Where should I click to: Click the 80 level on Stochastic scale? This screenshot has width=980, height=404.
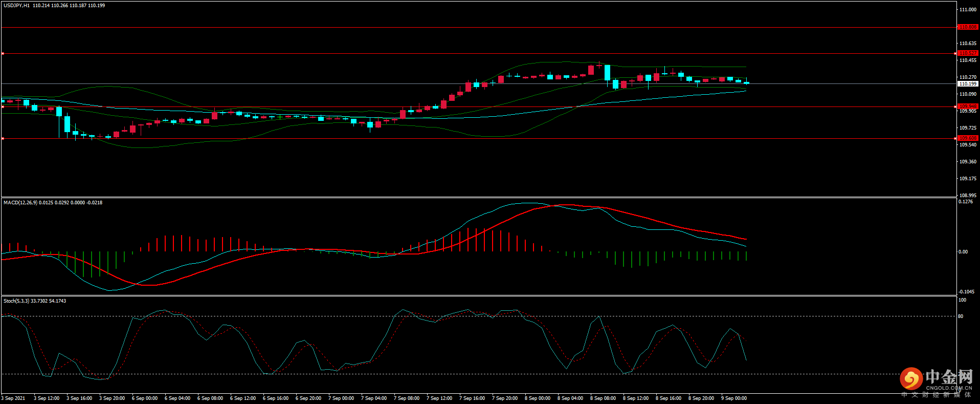point(961,316)
